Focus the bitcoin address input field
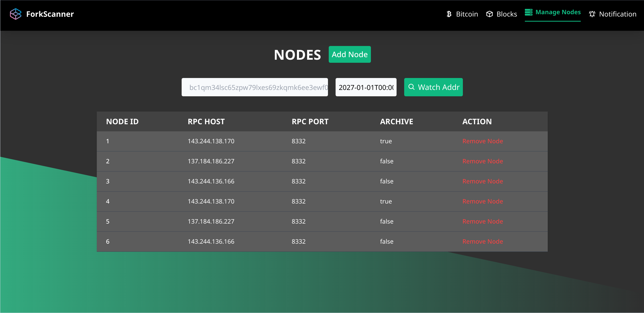Viewport: 644px width, 313px height. click(255, 87)
